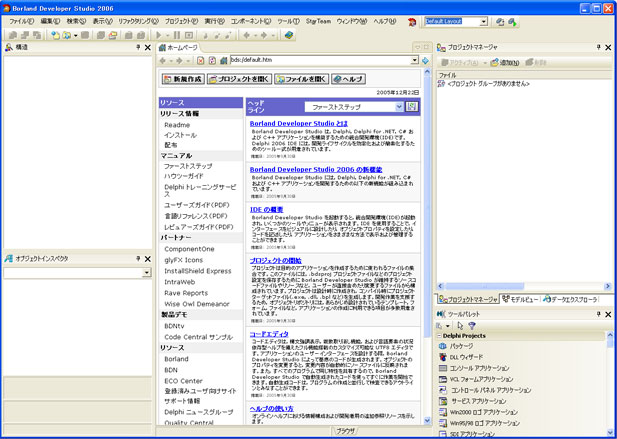Click the headline refresh icon
This screenshot has height=439, width=617.
click(412, 106)
